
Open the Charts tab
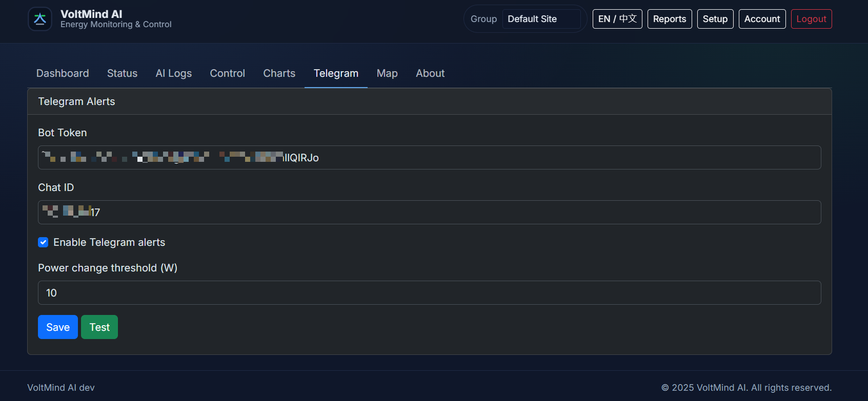pyautogui.click(x=279, y=73)
